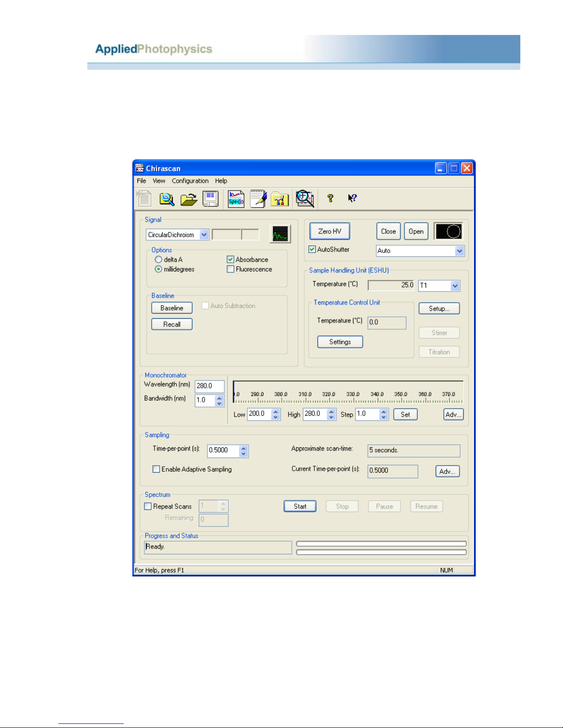Click the Wavelength (nm) input field
Image resolution: width=563 pixels, height=728 pixels.
[210, 386]
